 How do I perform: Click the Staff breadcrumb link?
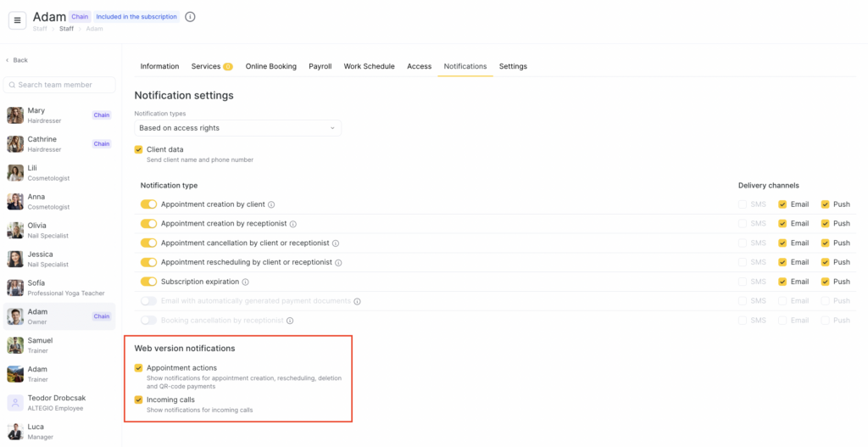(x=66, y=29)
